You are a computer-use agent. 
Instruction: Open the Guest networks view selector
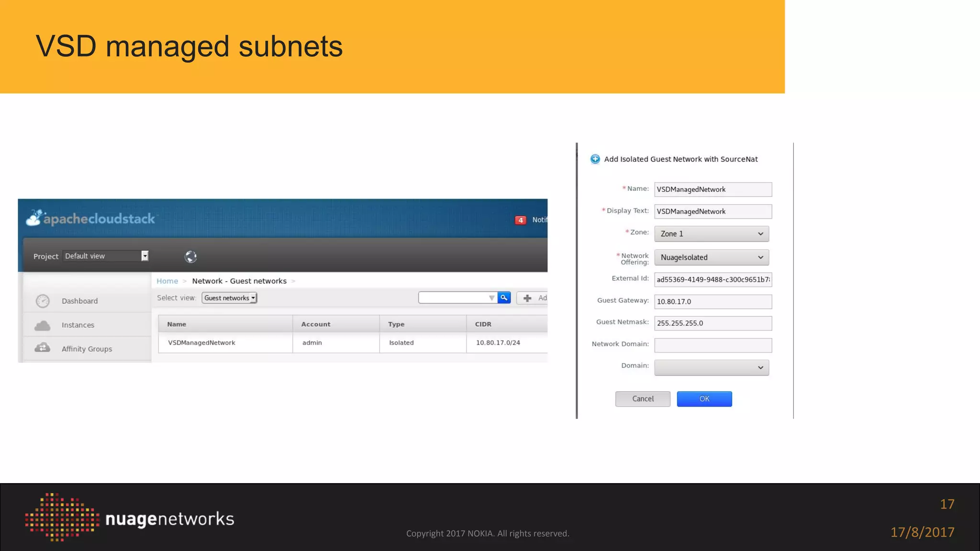point(229,298)
